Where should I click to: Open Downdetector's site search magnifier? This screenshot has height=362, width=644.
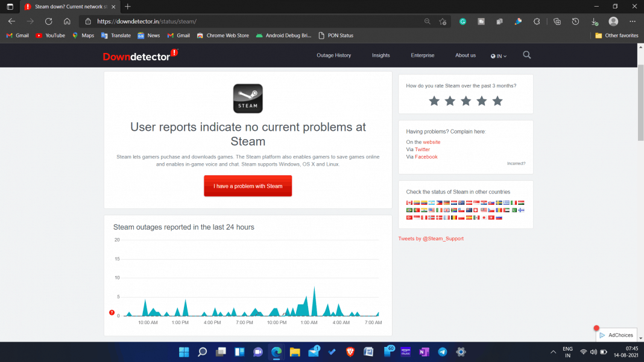click(x=526, y=55)
